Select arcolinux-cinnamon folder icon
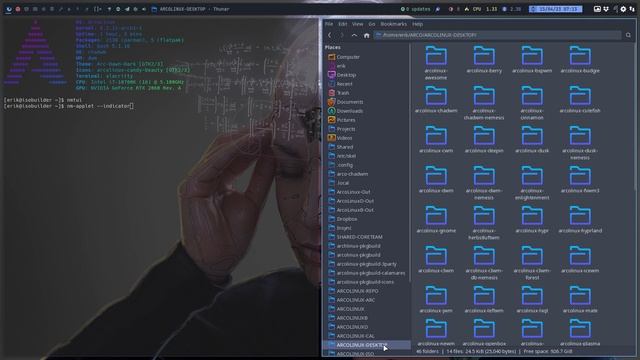The width and height of the screenshot is (640, 360). point(532,96)
